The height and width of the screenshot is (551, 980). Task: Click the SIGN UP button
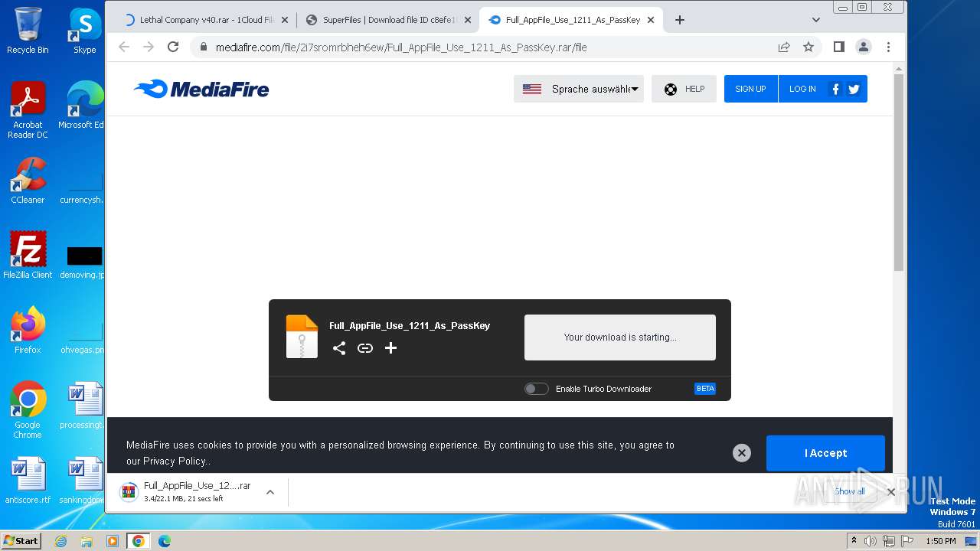pyautogui.click(x=750, y=89)
